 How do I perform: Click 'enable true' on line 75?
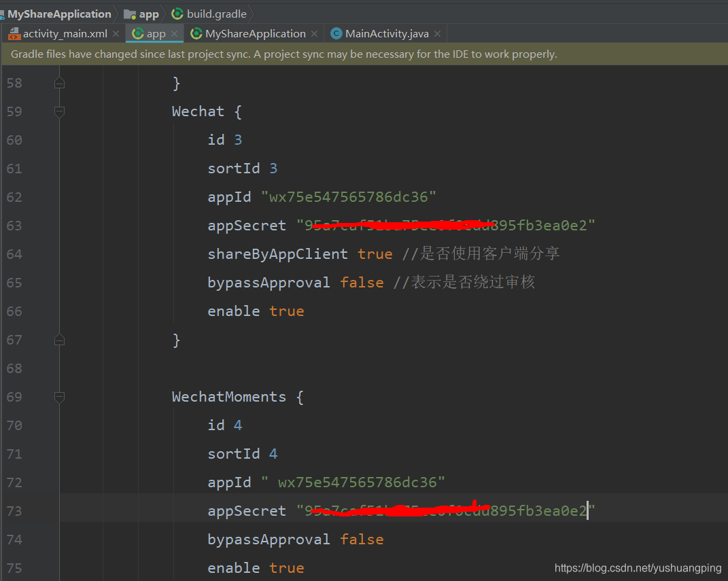coord(256,569)
